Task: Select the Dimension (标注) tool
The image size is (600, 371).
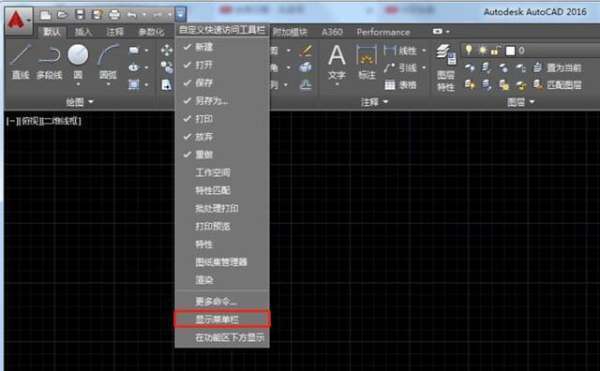Action: (x=367, y=61)
